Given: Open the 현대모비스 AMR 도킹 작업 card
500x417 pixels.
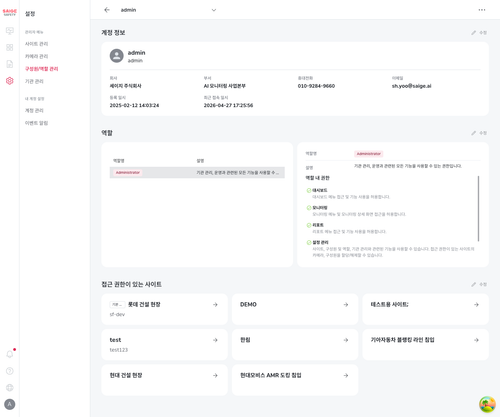Looking at the screenshot, I should click(295, 380).
